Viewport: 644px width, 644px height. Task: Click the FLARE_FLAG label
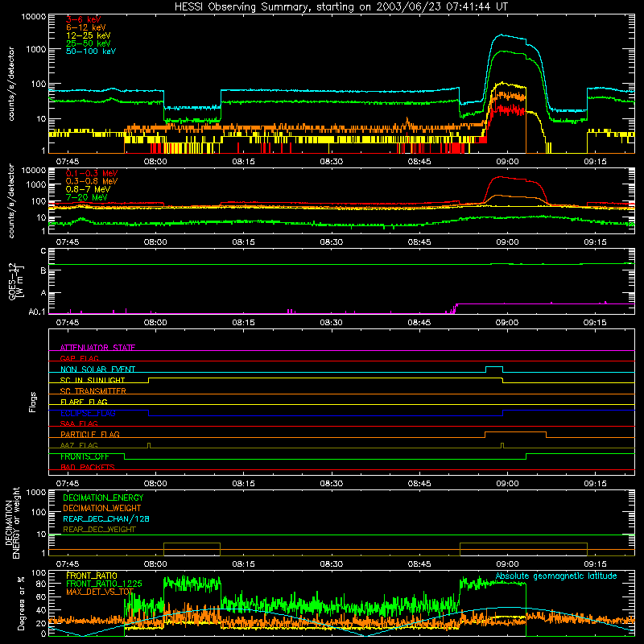click(x=84, y=402)
